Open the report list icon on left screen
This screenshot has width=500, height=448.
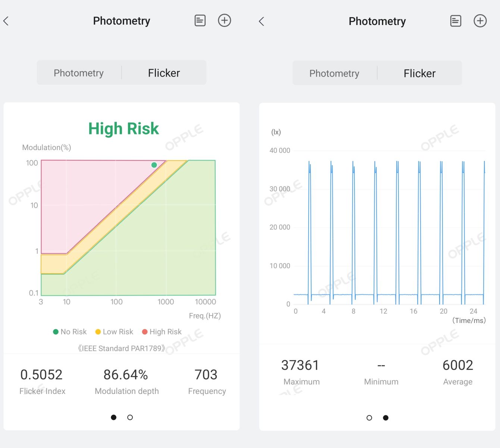coord(200,21)
